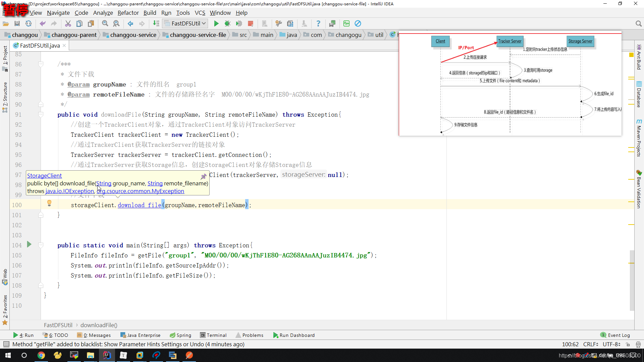Click the Synchronize refresh icon
This screenshot has height=362, width=644.
click(x=29, y=23)
